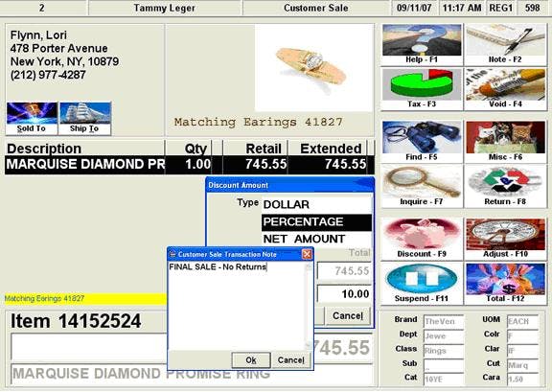This screenshot has height=392, width=552.
Task: Select DOLLAR discount type
Action: click(316, 205)
